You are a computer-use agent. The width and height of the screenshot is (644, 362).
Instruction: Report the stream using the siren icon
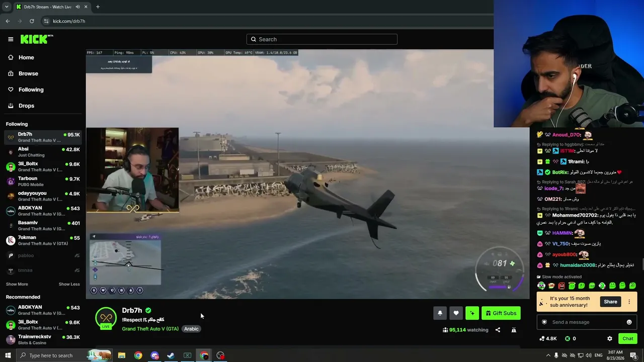pos(514,330)
